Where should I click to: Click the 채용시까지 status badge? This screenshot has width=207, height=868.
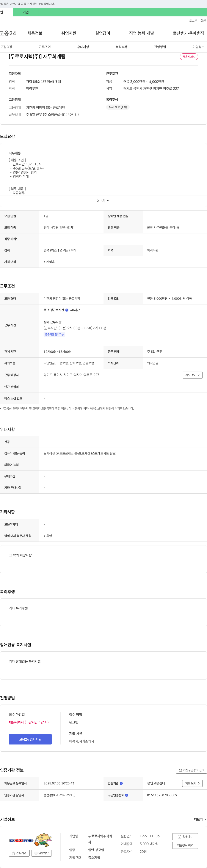point(189,57)
